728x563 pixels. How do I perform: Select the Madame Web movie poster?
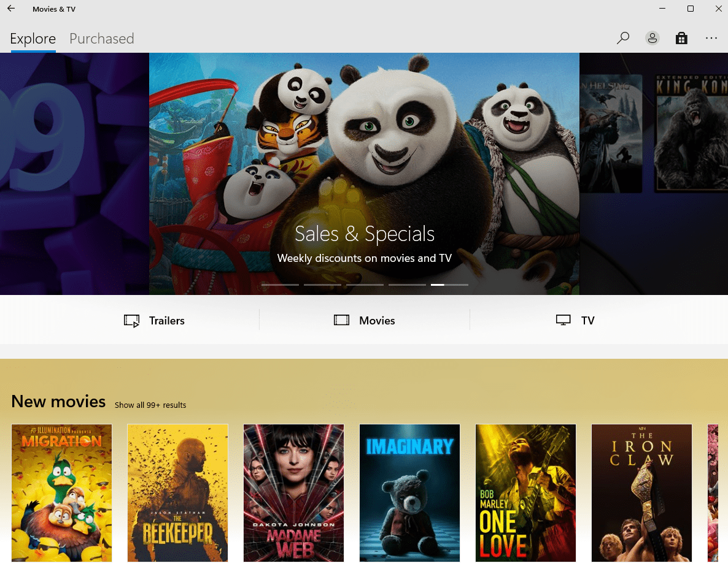pos(293,492)
